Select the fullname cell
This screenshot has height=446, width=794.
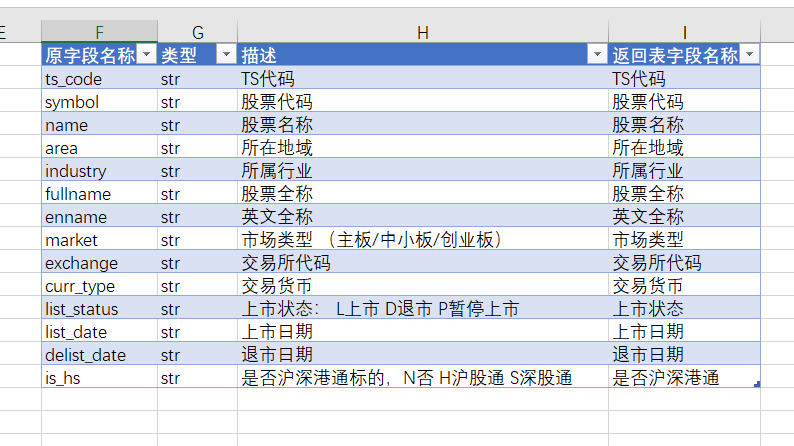[x=99, y=194]
